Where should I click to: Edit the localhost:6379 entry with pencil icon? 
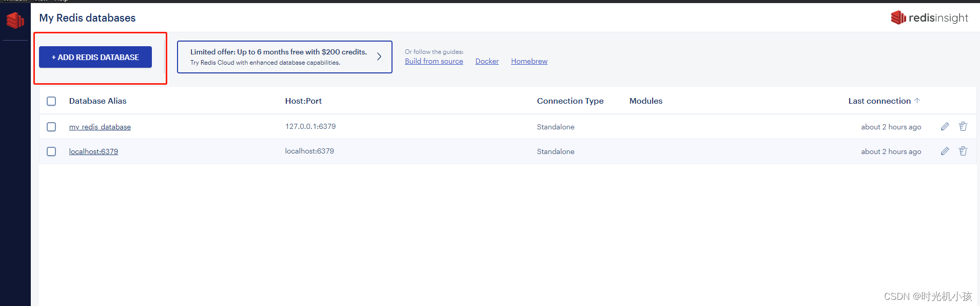(945, 151)
